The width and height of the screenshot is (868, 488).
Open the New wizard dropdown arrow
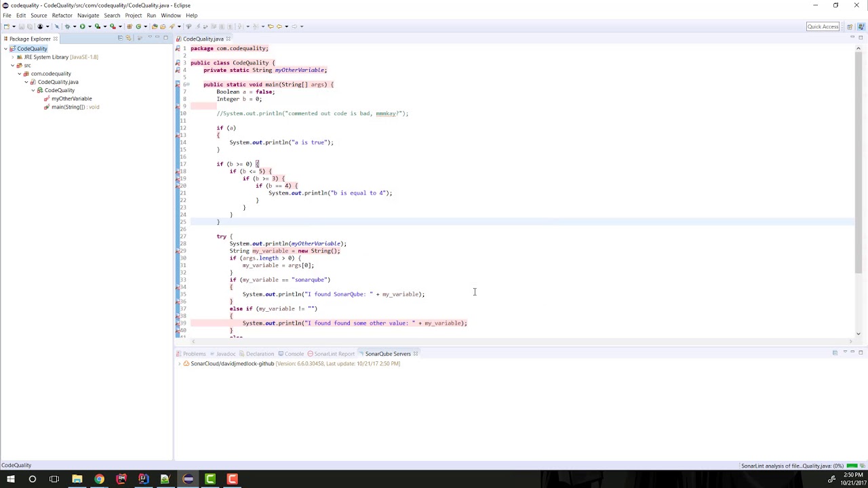click(x=14, y=26)
